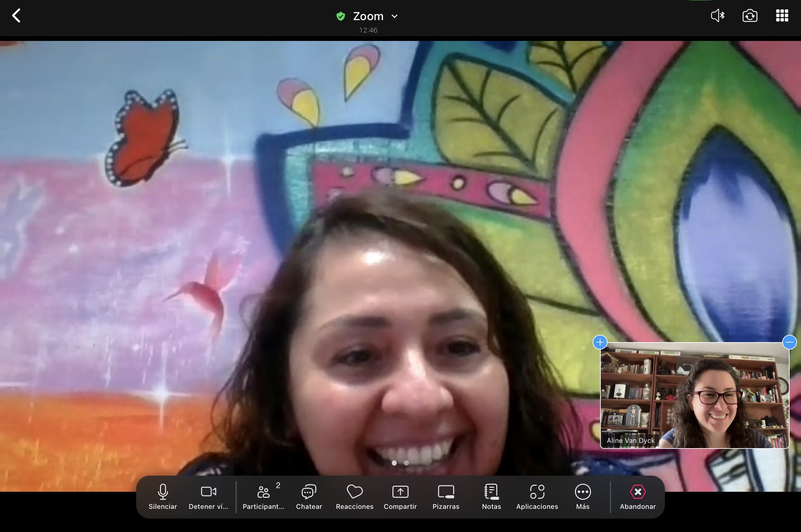
Task: Share screen with Compartir
Action: [400, 497]
